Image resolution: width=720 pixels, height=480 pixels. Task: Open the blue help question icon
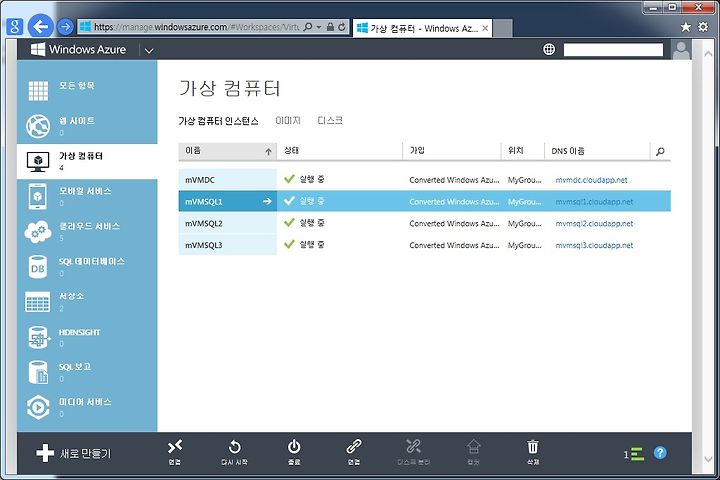tap(660, 453)
